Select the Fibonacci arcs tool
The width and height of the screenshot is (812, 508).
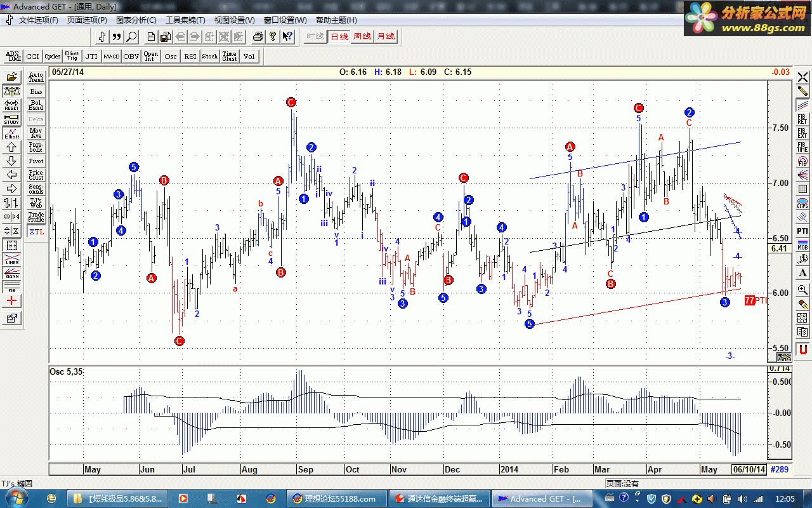[803, 161]
